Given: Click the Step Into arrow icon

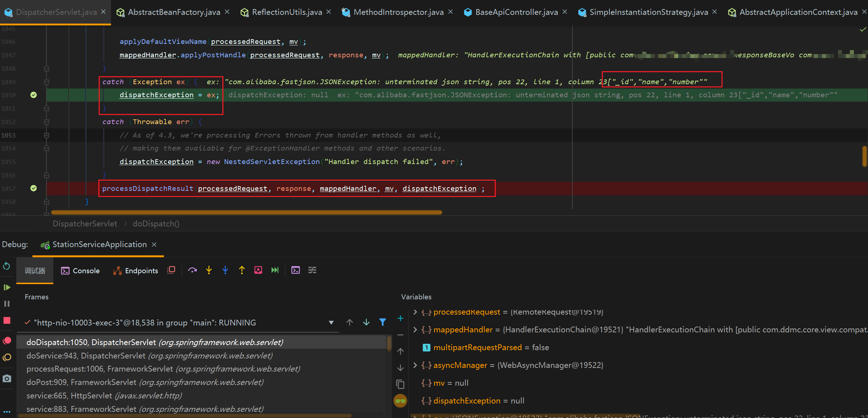Looking at the screenshot, I should [209, 270].
